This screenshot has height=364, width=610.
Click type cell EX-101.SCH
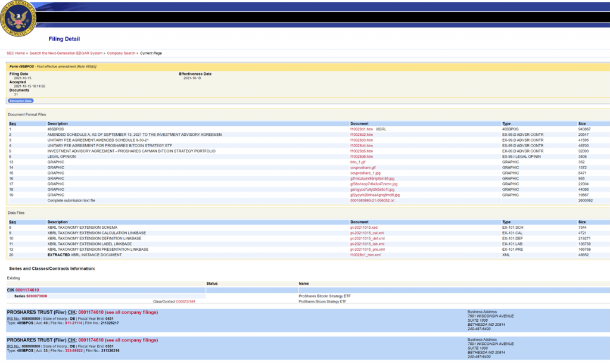pyautogui.click(x=513, y=228)
